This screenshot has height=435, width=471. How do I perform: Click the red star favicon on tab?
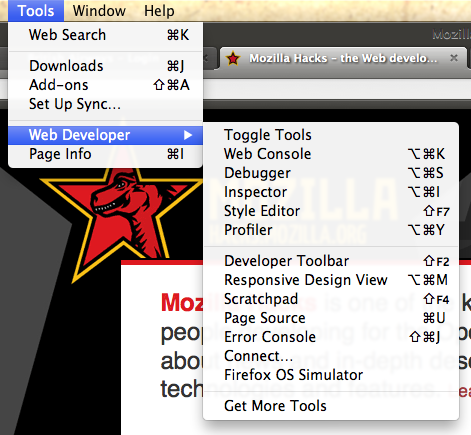point(233,59)
